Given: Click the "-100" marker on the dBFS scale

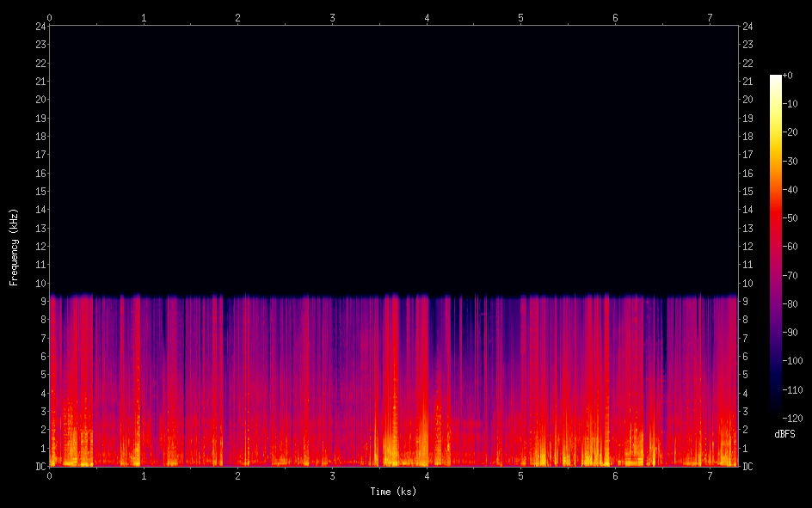Looking at the screenshot, I should pos(791,361).
